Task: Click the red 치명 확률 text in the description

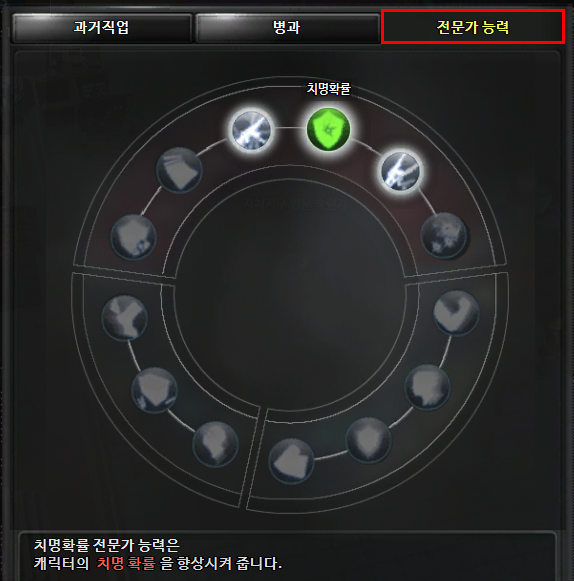Action: pos(126,563)
